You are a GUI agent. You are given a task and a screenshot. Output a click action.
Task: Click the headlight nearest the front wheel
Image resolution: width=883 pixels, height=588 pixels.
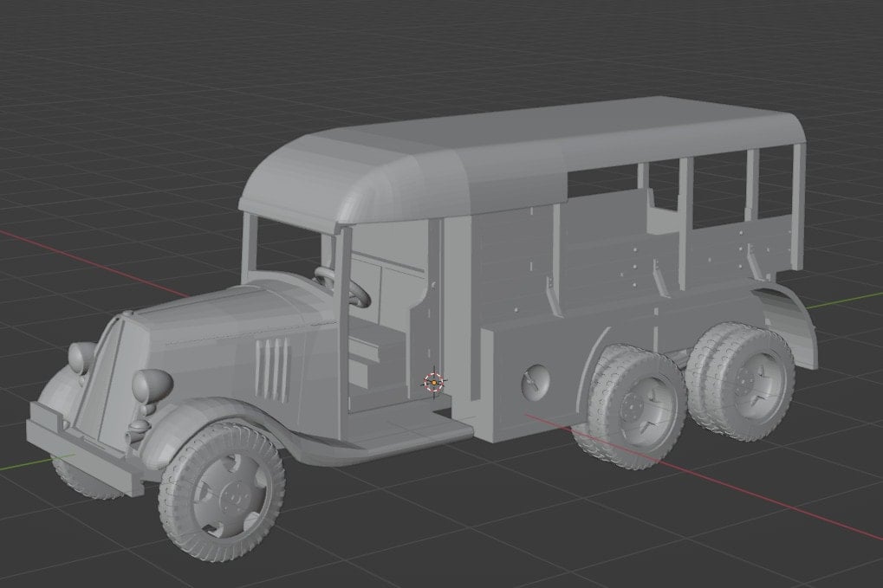coord(155,384)
